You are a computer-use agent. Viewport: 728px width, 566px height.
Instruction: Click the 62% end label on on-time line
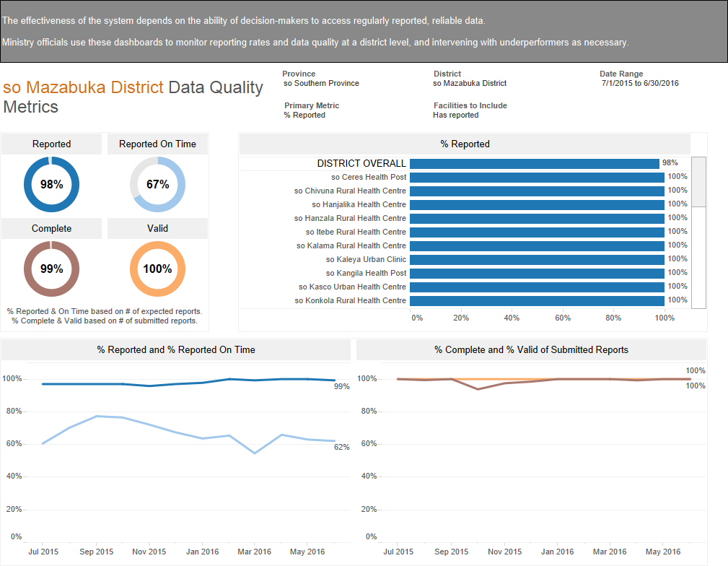(342, 447)
